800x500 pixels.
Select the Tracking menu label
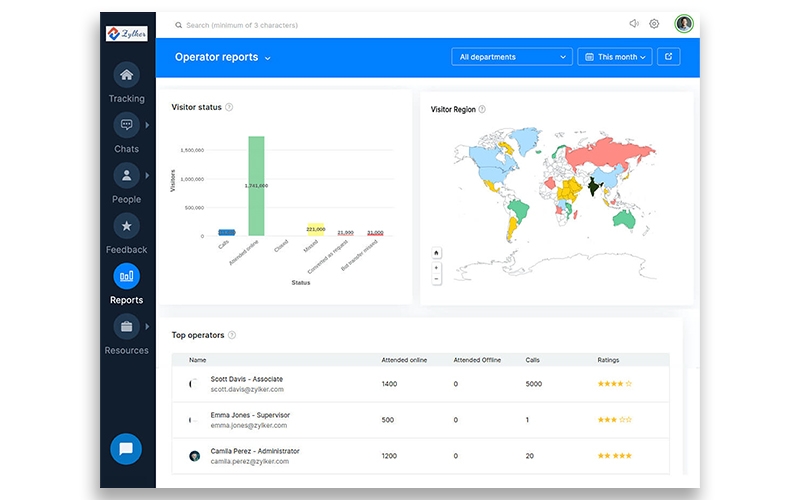[127, 98]
